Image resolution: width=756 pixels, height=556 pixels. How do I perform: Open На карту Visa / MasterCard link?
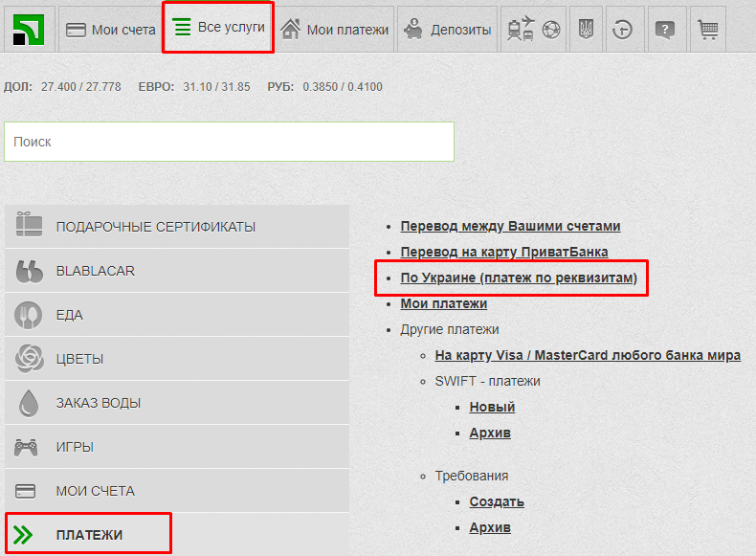point(587,355)
